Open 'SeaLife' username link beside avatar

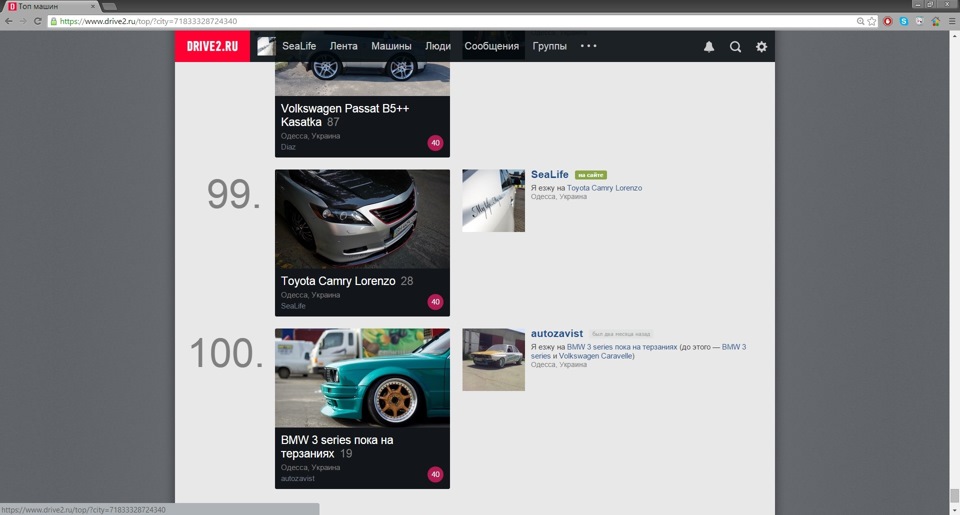[550, 175]
